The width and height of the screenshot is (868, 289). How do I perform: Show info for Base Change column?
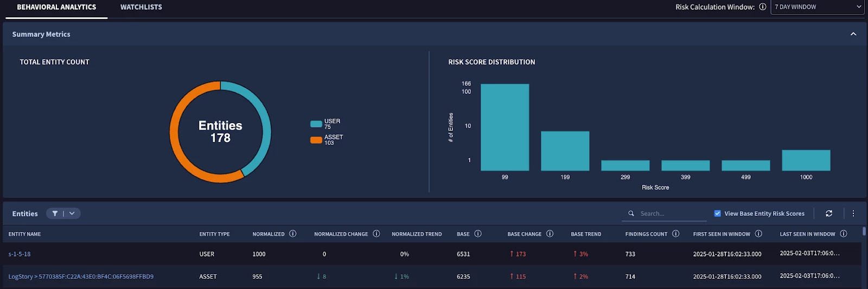point(550,234)
